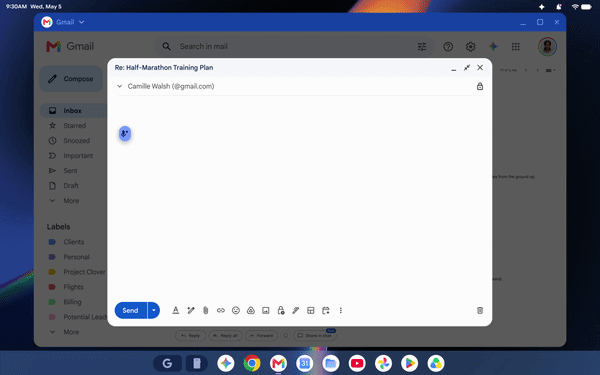This screenshot has height=375, width=600.
Task: Click the Reply button below the email
Action: [191, 336]
